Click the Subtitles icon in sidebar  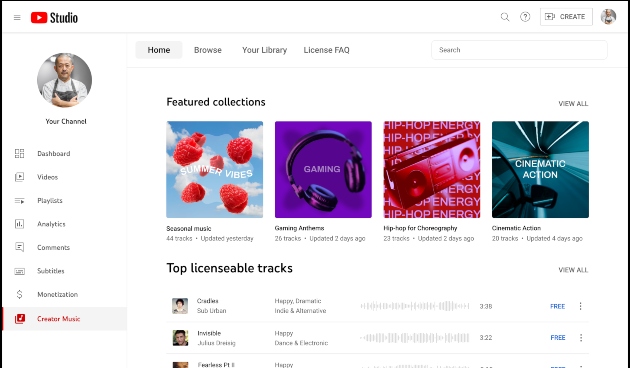[x=19, y=271]
